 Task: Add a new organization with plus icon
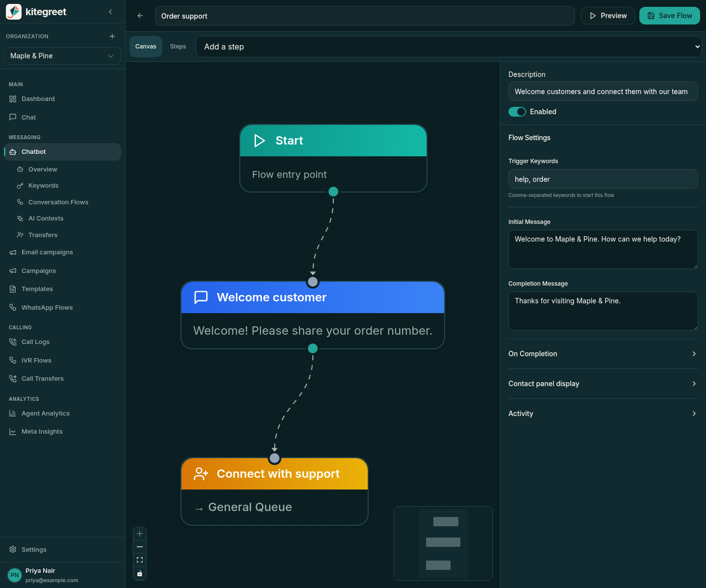112,36
